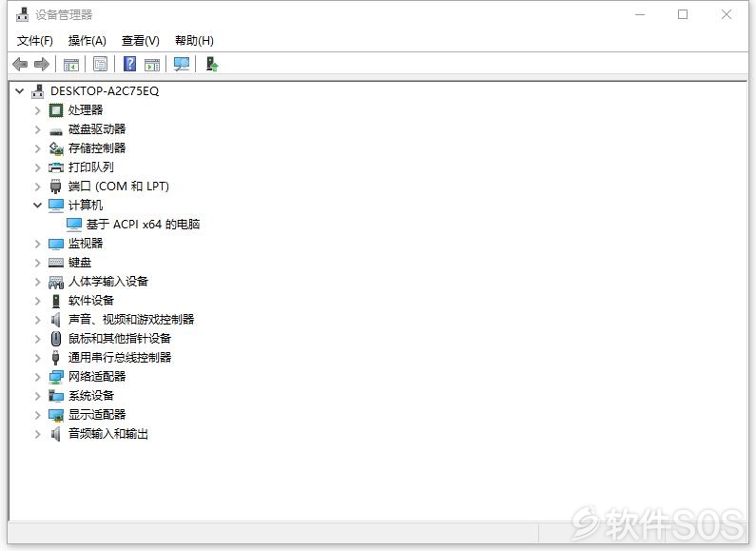Click the 声音、视频和游戏控制器 speaker icon
This screenshot has height=551, width=756.
tap(56, 320)
